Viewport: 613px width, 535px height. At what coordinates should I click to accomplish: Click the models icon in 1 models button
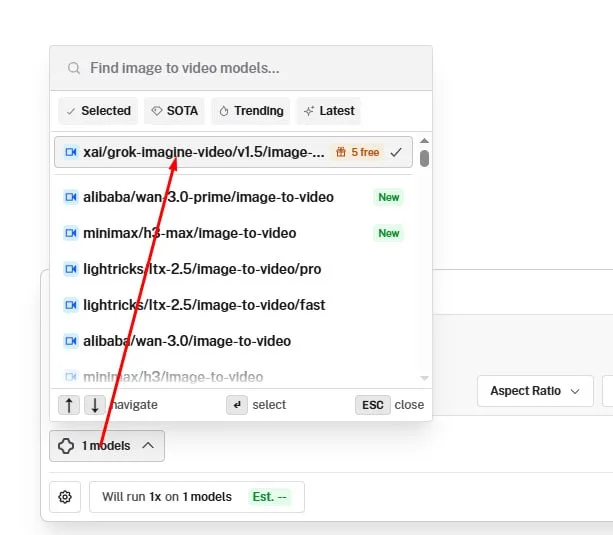pos(66,446)
